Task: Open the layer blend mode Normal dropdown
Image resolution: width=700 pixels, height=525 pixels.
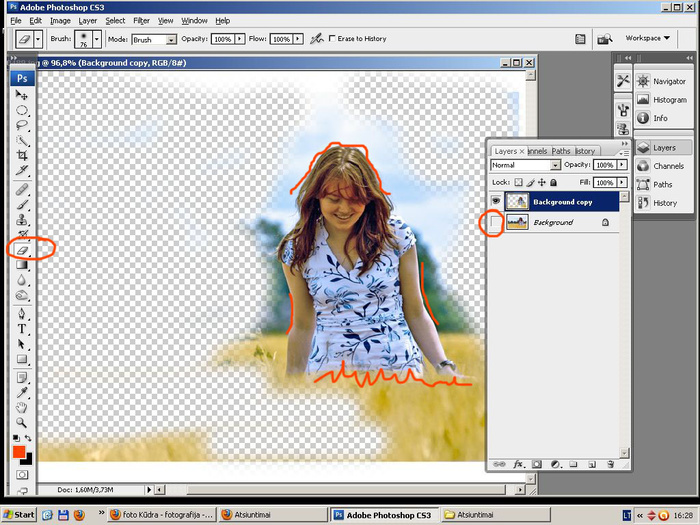Action: pos(525,165)
